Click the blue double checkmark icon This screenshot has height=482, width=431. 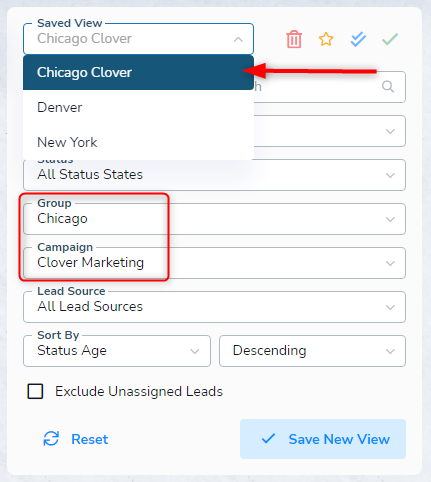click(358, 39)
